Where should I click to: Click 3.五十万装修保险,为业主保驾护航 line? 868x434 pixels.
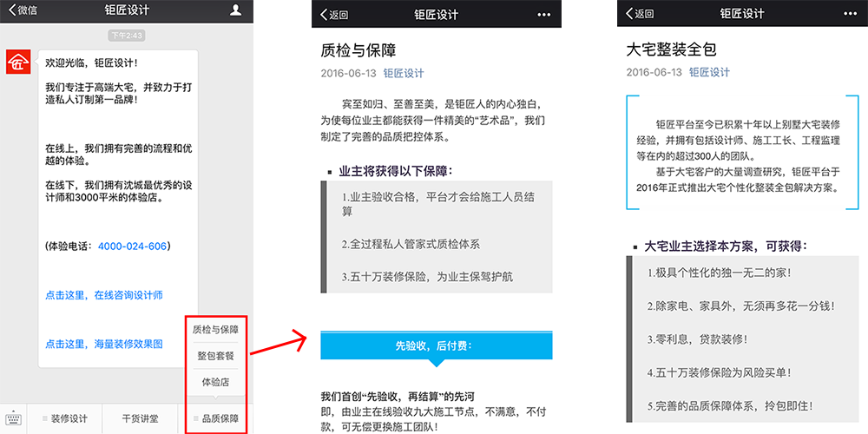coord(427,276)
